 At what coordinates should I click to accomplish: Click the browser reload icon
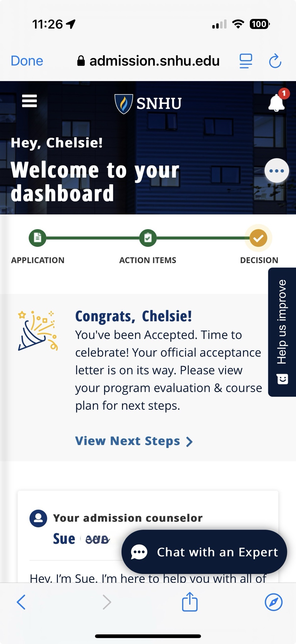(x=275, y=61)
